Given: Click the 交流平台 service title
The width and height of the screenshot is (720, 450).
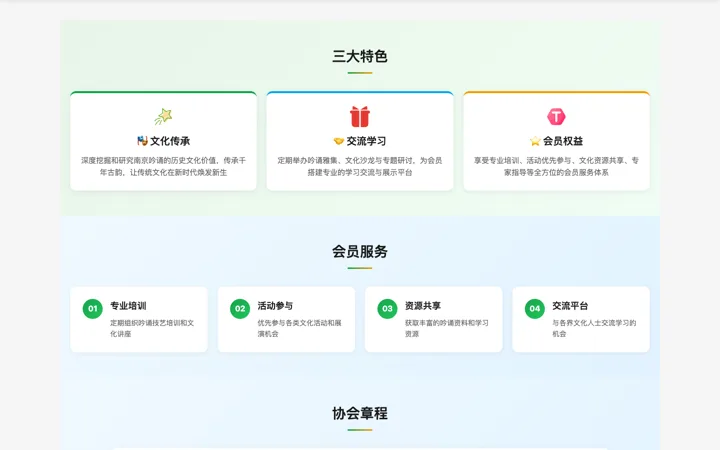Looking at the screenshot, I should click(x=570, y=306).
